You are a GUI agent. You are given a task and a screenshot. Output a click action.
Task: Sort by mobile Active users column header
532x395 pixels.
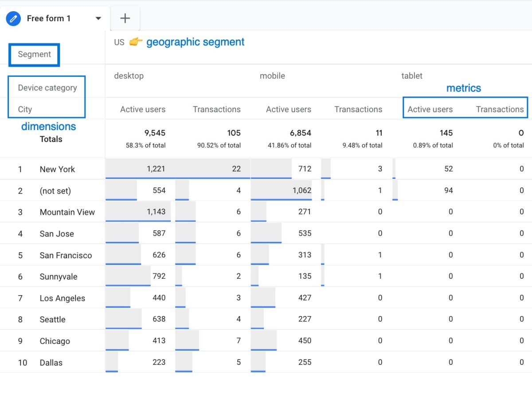click(289, 109)
